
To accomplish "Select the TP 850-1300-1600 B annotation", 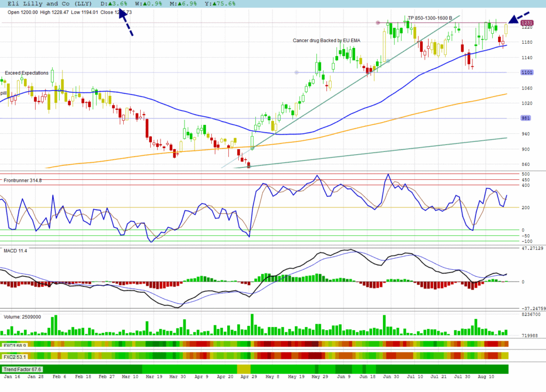I will pos(430,18).
